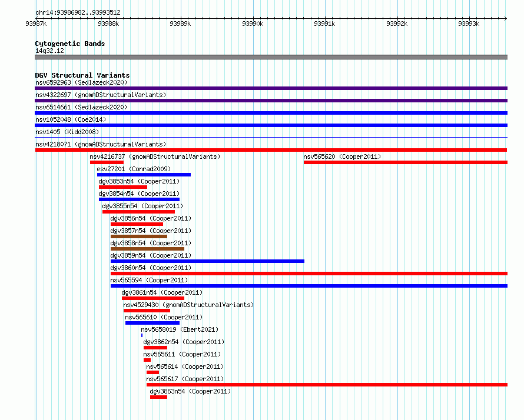The height and width of the screenshot is (420, 524).
Task: Open the dgv3862n54 (Cooper2011) label
Action: point(184,342)
